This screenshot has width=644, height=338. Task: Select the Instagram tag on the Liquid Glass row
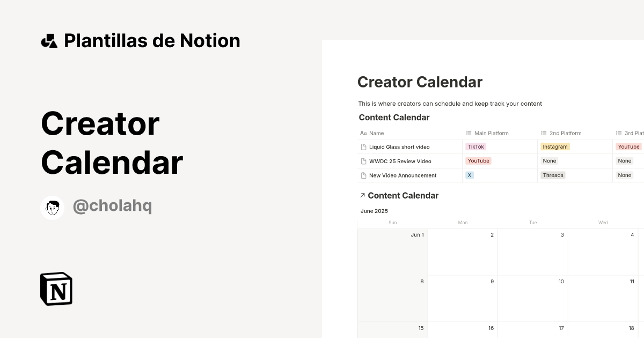555,146
